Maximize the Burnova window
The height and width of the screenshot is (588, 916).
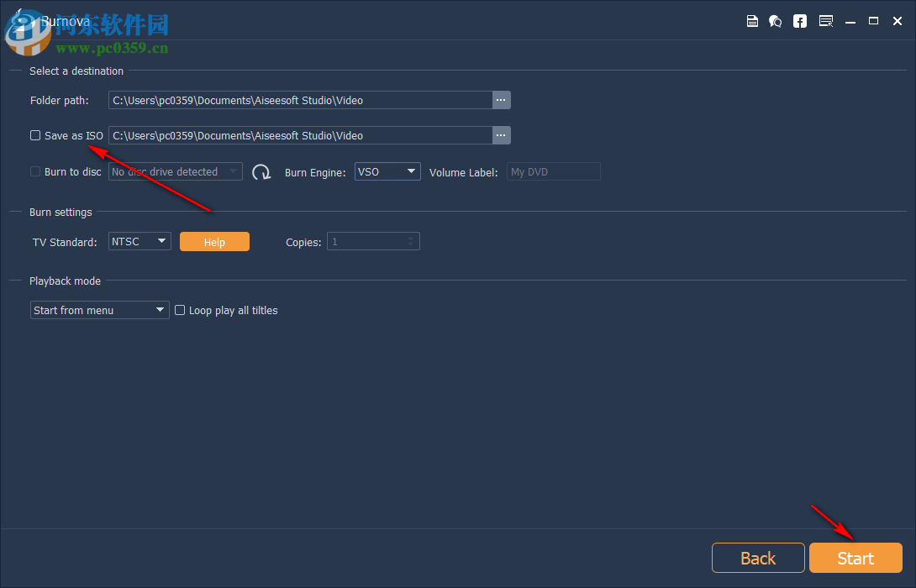[x=873, y=22]
